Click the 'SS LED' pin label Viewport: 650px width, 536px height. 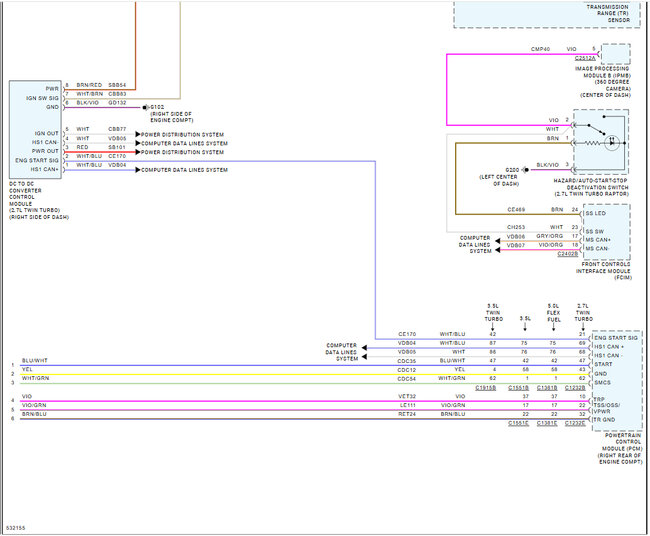click(x=595, y=213)
